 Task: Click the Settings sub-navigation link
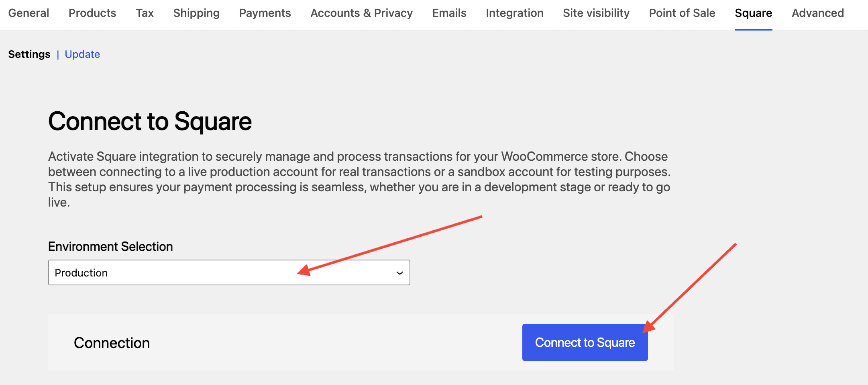pyautogui.click(x=29, y=54)
